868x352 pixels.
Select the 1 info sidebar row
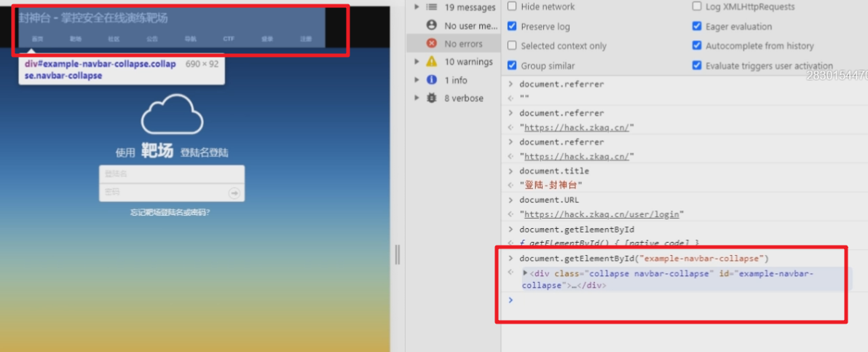point(454,80)
